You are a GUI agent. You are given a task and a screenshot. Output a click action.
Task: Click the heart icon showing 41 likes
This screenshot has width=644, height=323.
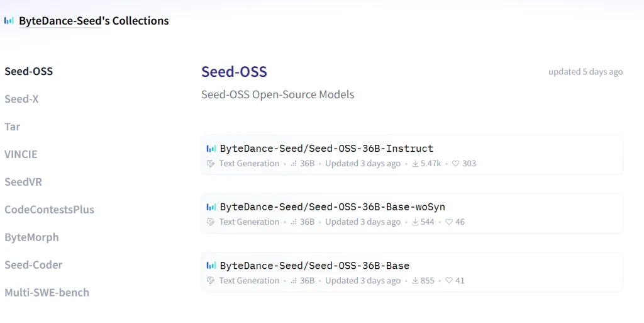(x=449, y=281)
